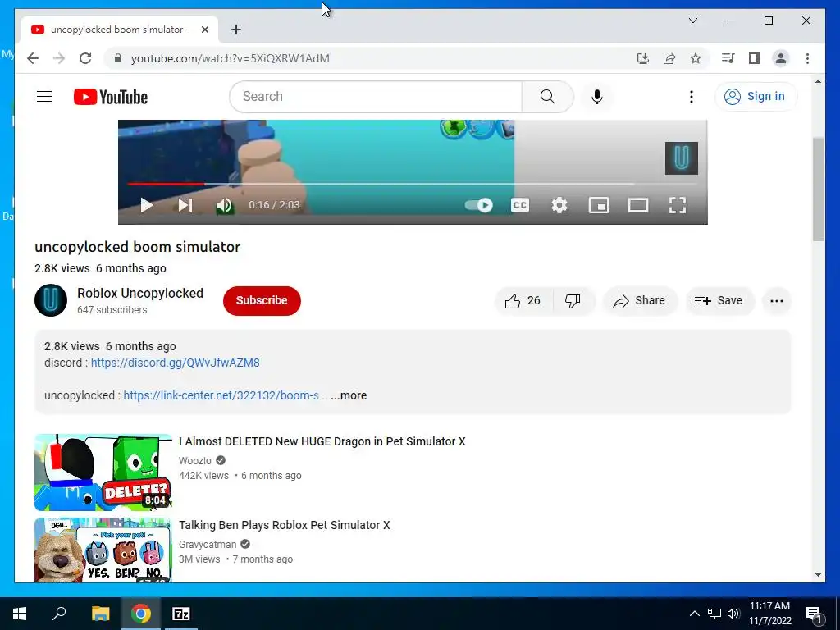
Task: Open the YouTube hamburger guide menu
Action: point(44,97)
